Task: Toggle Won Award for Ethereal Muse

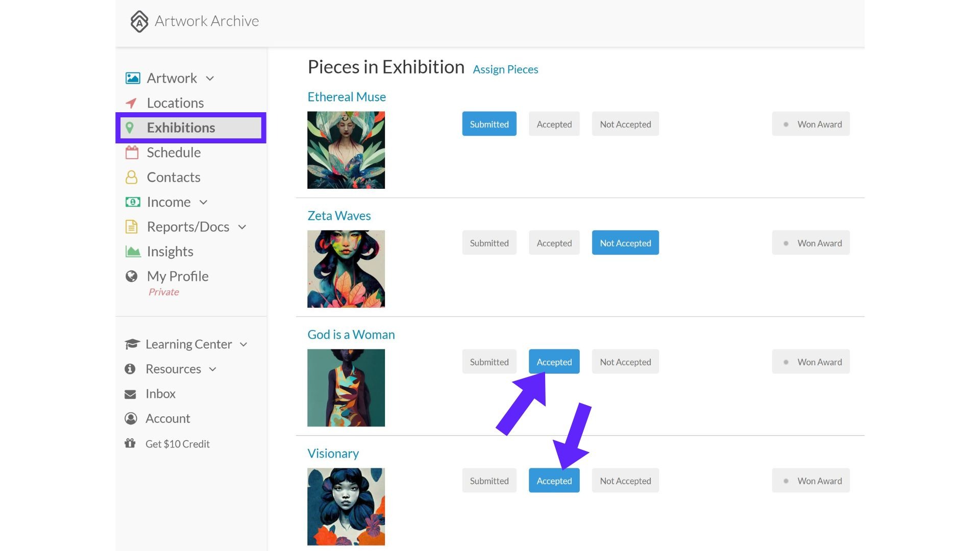Action: click(x=811, y=124)
